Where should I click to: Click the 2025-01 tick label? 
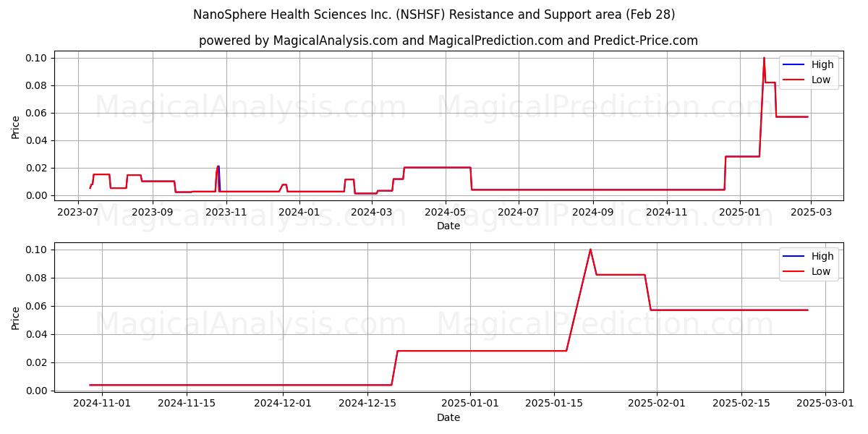click(741, 212)
